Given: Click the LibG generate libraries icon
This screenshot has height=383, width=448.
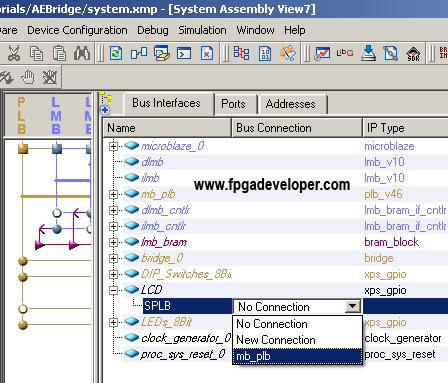Looking at the screenshot, I should (x=345, y=53).
